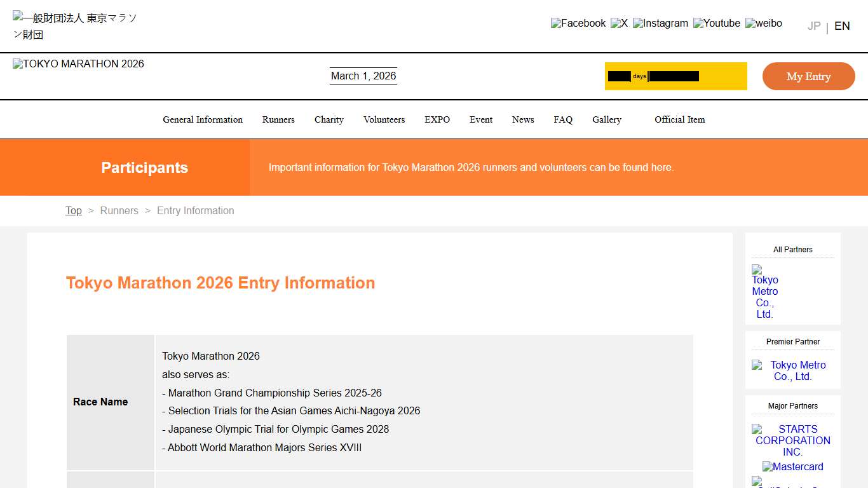The width and height of the screenshot is (868, 488).
Task: Open the Charity navigation menu
Action: coord(329,119)
